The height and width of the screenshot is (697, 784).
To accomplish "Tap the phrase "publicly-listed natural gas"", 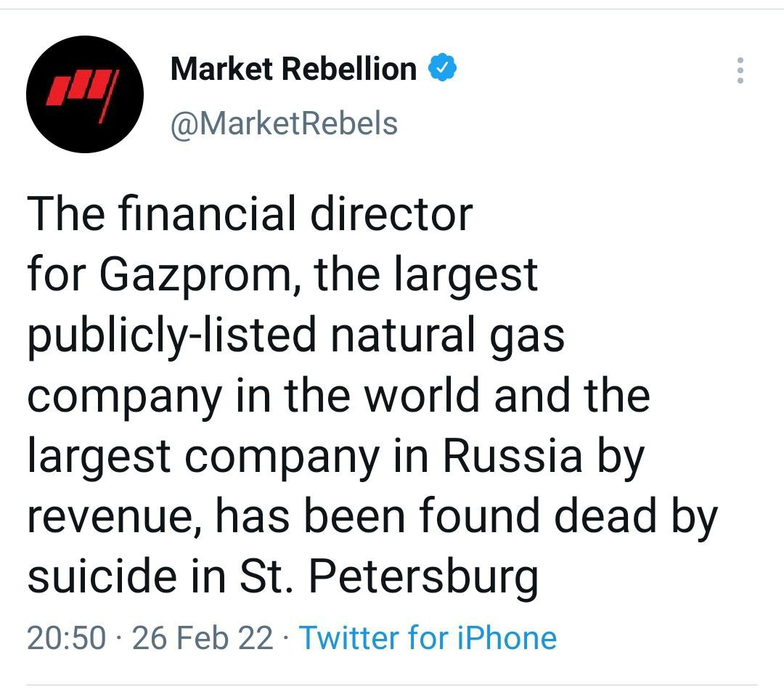I will [296, 335].
